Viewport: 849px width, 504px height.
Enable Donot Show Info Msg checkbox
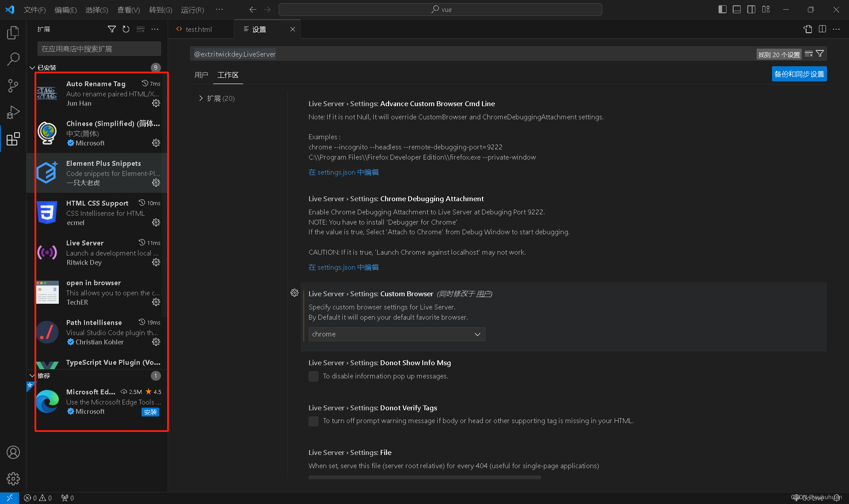click(x=314, y=376)
